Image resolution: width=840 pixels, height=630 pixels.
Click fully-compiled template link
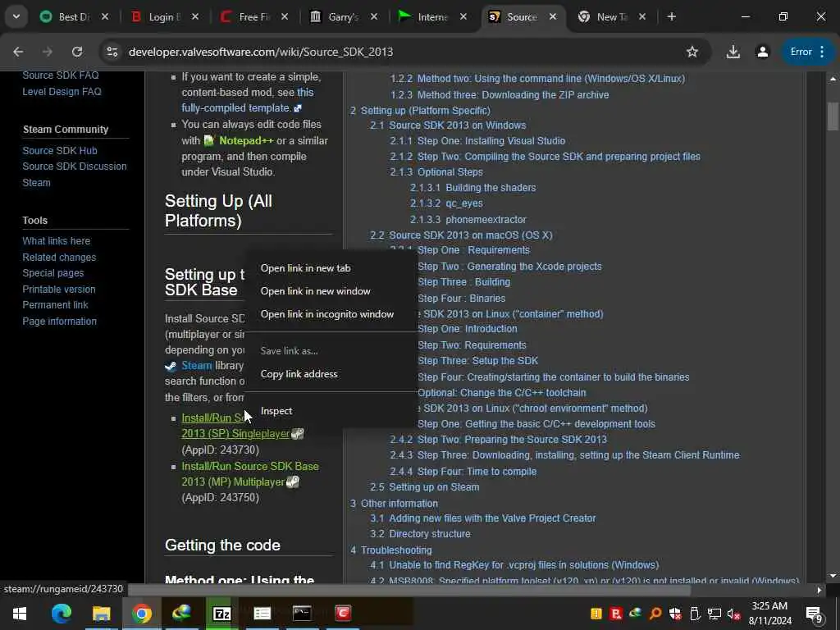pos(235,108)
